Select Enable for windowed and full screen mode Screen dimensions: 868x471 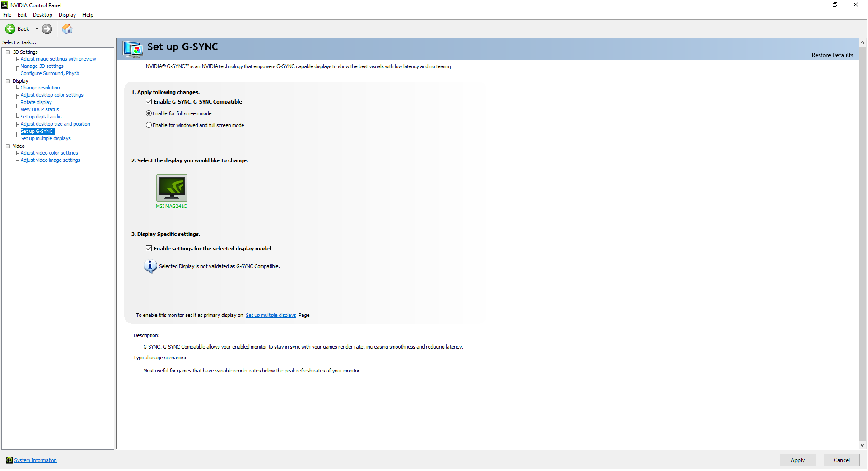149,125
